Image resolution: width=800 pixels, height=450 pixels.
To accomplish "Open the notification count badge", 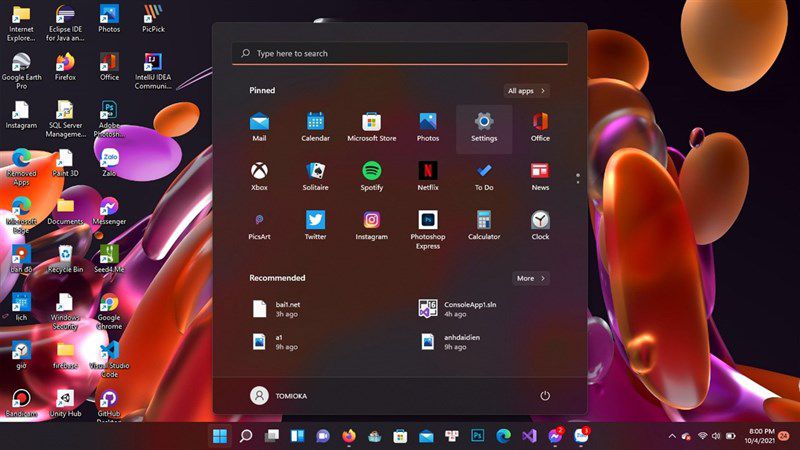I will [x=784, y=436].
